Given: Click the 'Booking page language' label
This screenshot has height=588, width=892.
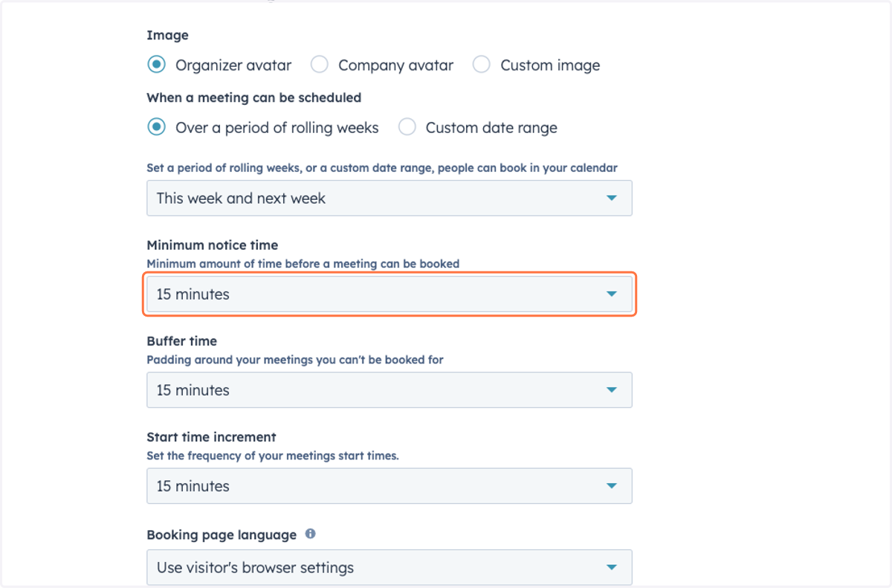Looking at the screenshot, I should tap(222, 534).
